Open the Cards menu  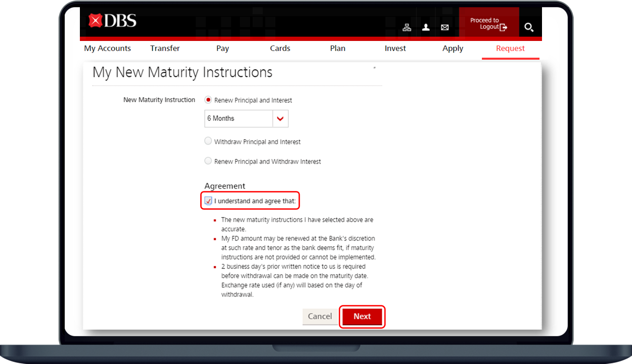(x=280, y=49)
